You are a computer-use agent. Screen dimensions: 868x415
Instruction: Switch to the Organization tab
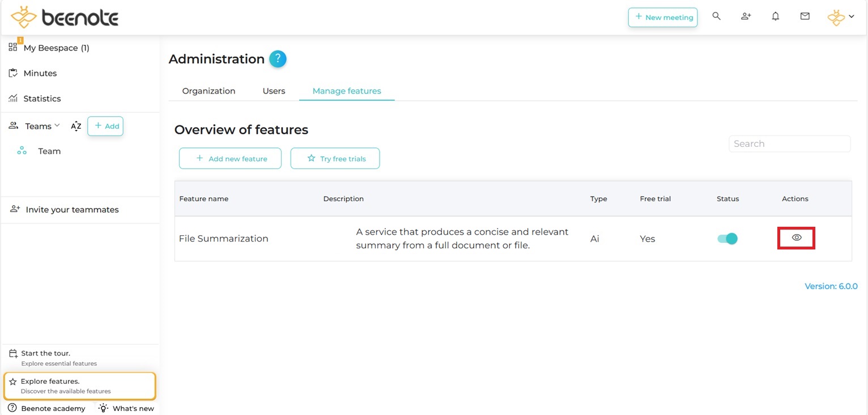[x=209, y=91]
